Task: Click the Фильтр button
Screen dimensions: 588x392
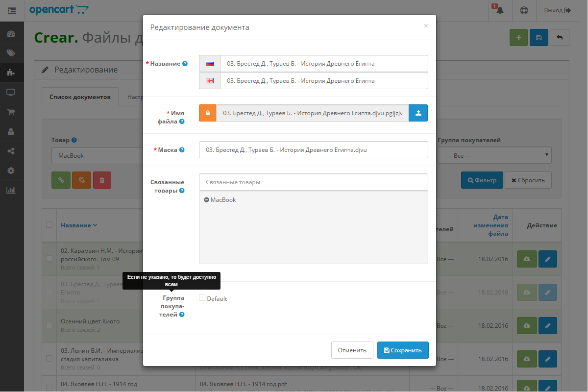Action: click(482, 180)
